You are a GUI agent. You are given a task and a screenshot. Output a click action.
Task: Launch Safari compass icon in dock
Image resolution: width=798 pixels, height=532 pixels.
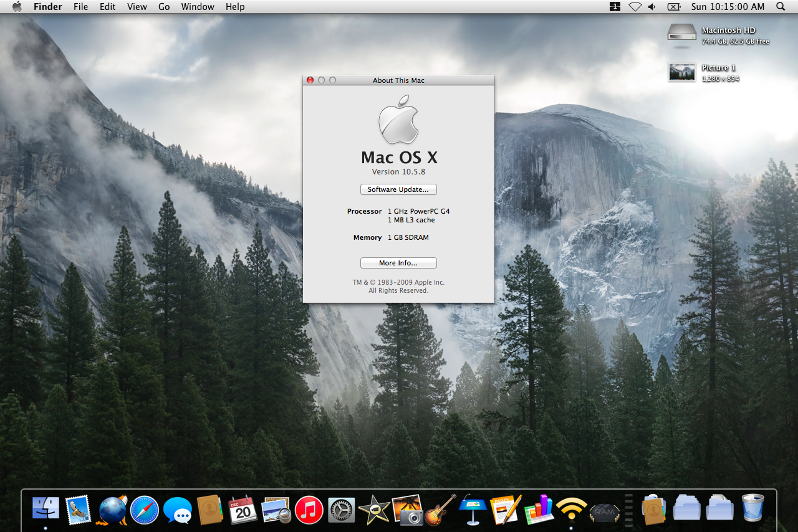pos(145,510)
